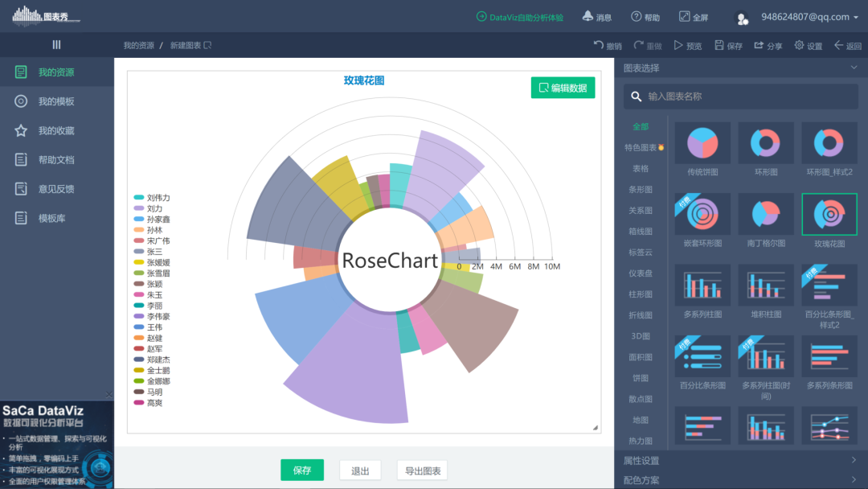The image size is (868, 489).
Task: Open the 帮助 question mark icon
Action: tap(645, 17)
